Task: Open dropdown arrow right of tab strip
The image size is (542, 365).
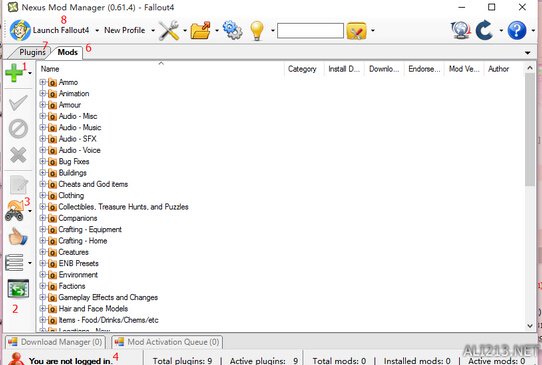Action: tap(527, 53)
